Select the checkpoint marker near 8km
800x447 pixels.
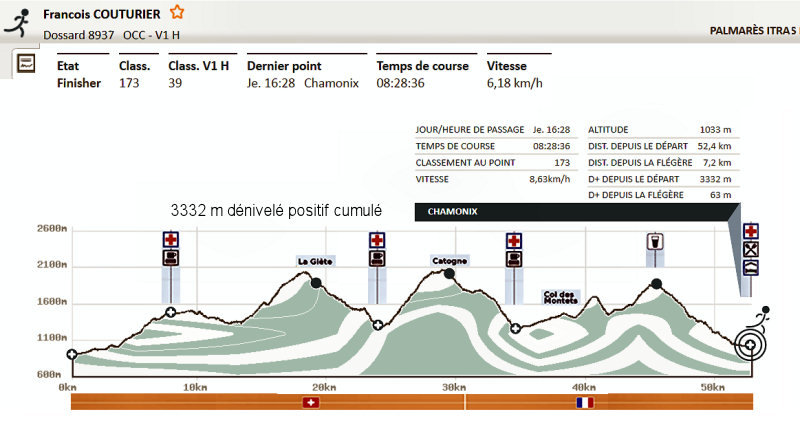pos(171,312)
